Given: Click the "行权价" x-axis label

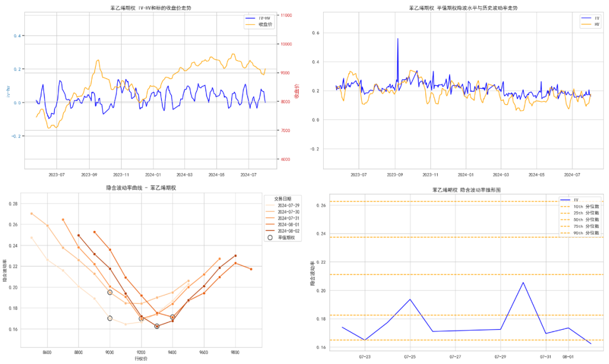Looking at the screenshot, I should (x=141, y=359).
